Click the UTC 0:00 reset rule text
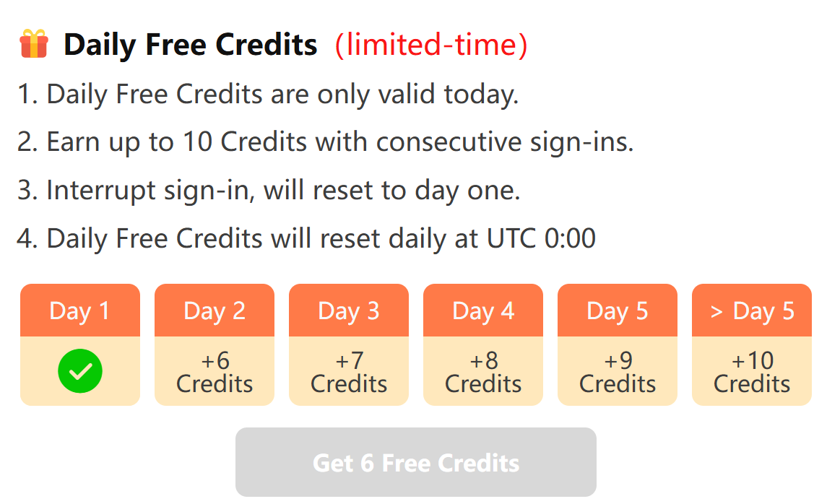Image resolution: width=827 pixels, height=504 pixels. 306,239
